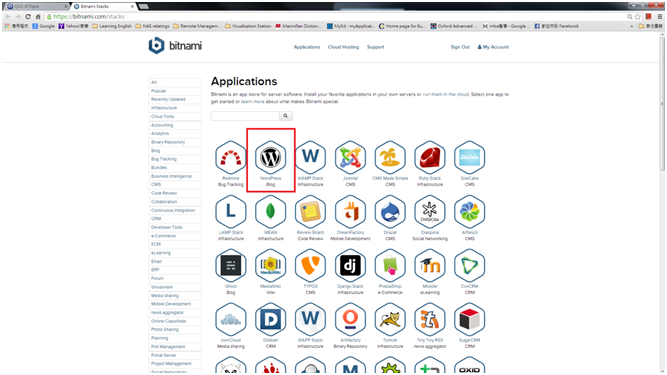Filter by Bug Tracking category

coord(175,159)
